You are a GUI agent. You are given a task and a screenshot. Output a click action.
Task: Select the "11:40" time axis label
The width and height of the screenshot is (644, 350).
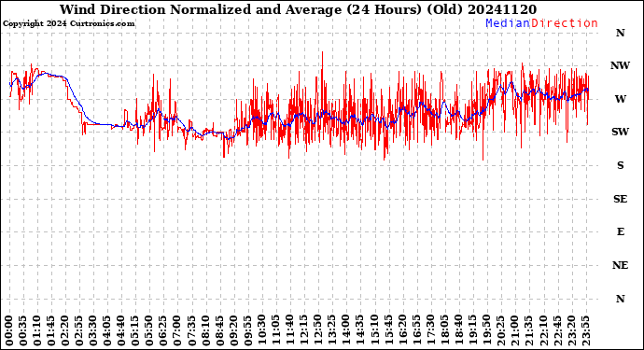290,330
